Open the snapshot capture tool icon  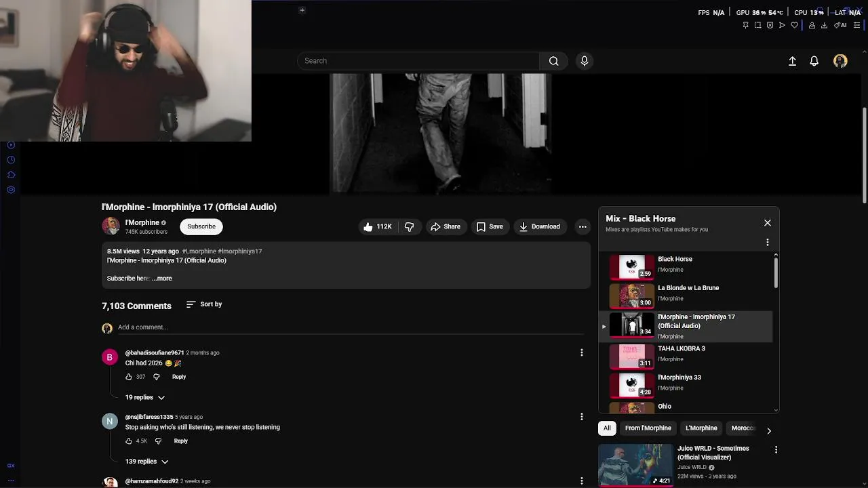click(x=757, y=25)
